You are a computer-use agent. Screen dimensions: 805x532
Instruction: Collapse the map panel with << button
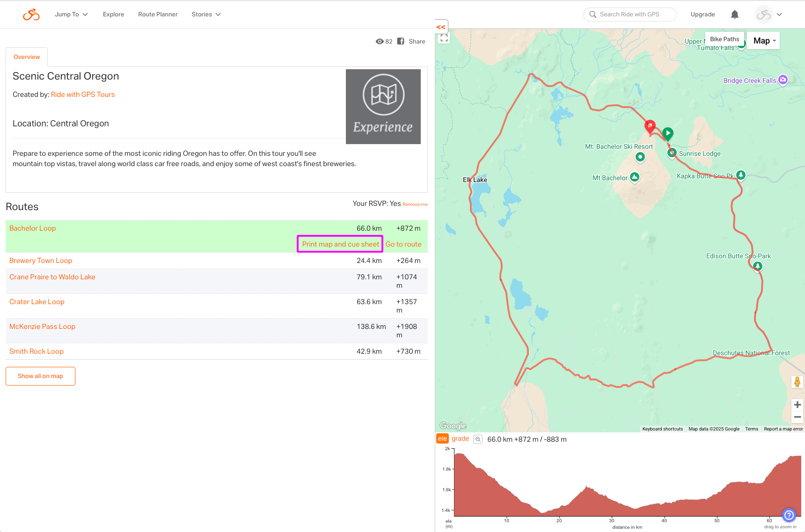(441, 27)
